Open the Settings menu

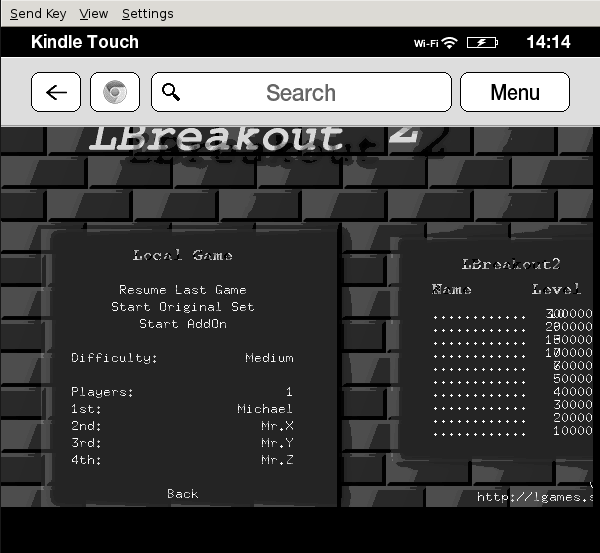pyautogui.click(x=148, y=14)
